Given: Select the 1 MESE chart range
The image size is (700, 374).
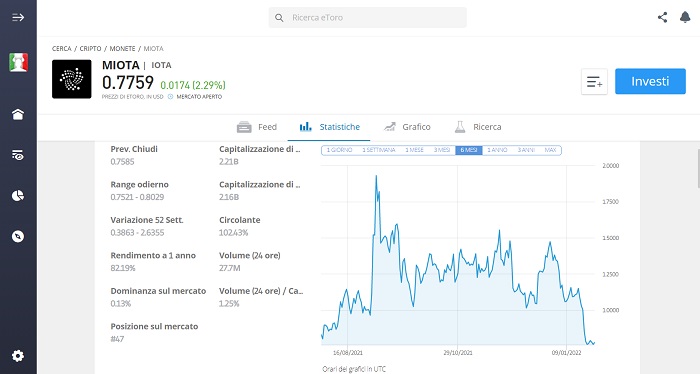Looking at the screenshot, I should tap(414, 150).
